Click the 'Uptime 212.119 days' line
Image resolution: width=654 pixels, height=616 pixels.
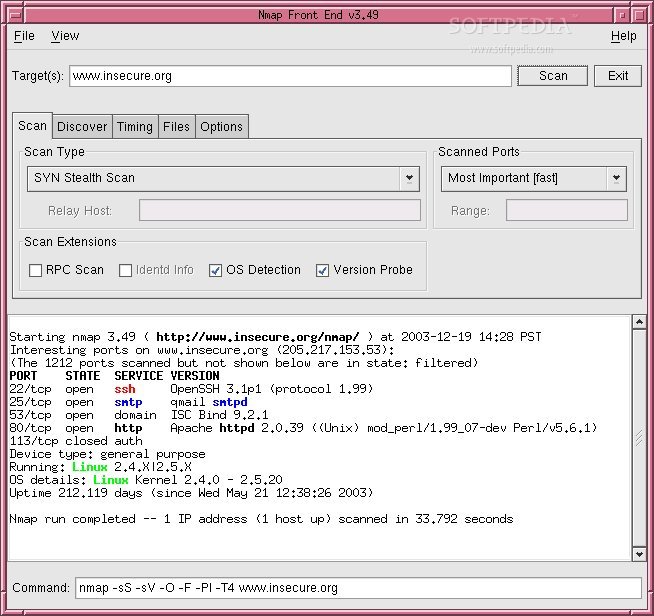point(191,493)
